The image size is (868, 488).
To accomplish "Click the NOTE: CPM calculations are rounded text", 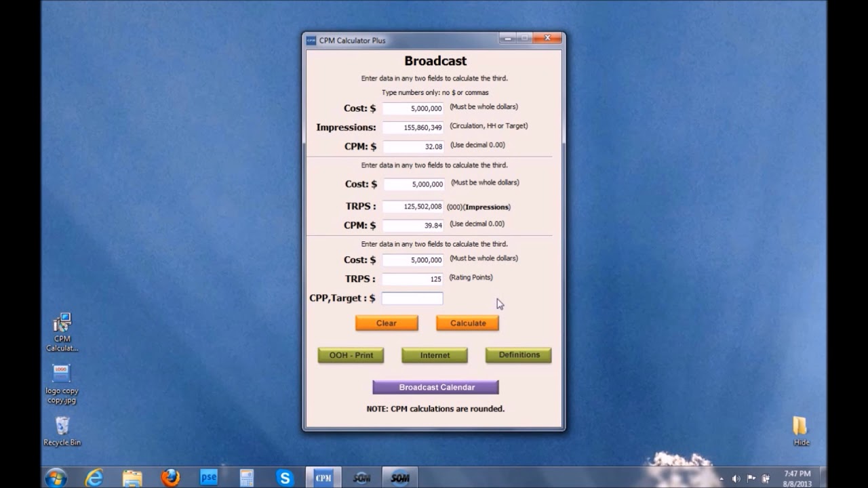I will coord(435,409).
